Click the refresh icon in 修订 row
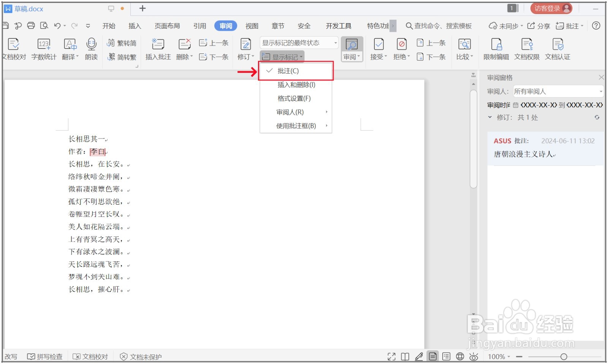This screenshot has width=608, height=364. (x=597, y=117)
